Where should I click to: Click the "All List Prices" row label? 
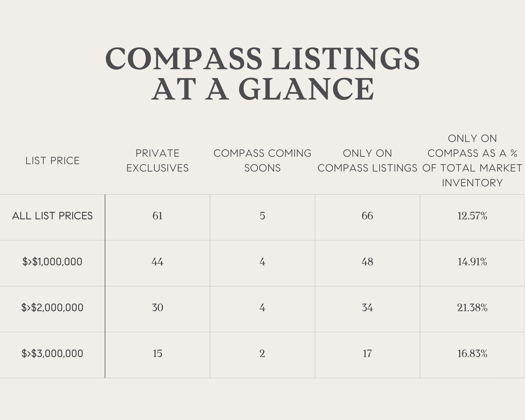(x=52, y=216)
